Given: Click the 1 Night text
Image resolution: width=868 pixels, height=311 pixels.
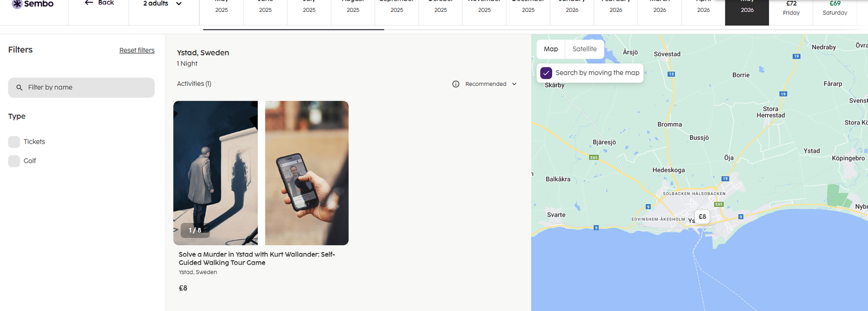Looking at the screenshot, I should pos(187,64).
